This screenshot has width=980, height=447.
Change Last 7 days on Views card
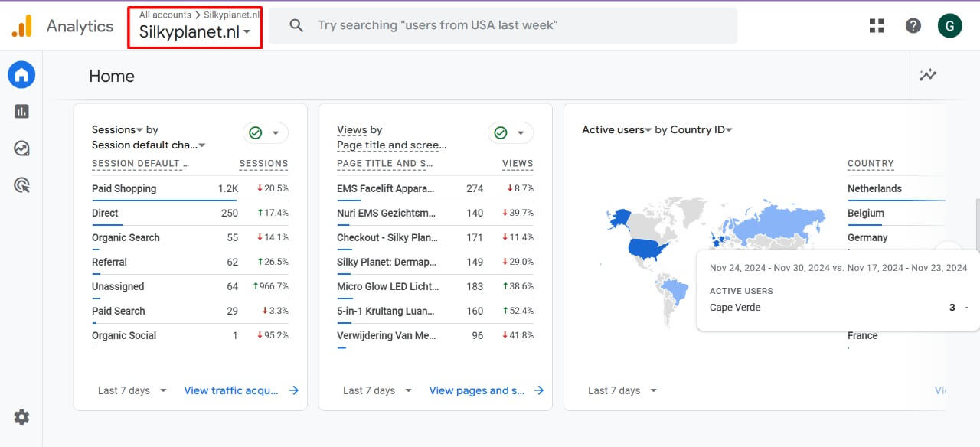click(377, 390)
